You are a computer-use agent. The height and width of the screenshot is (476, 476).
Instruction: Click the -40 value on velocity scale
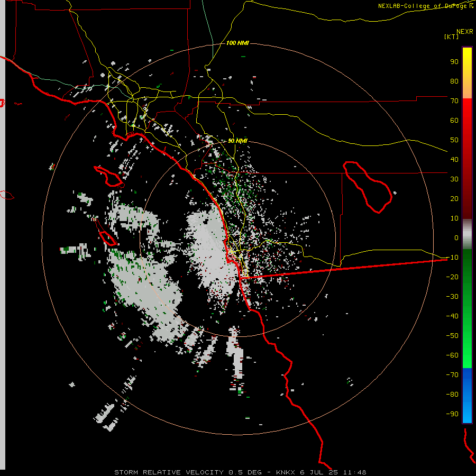tap(452, 316)
